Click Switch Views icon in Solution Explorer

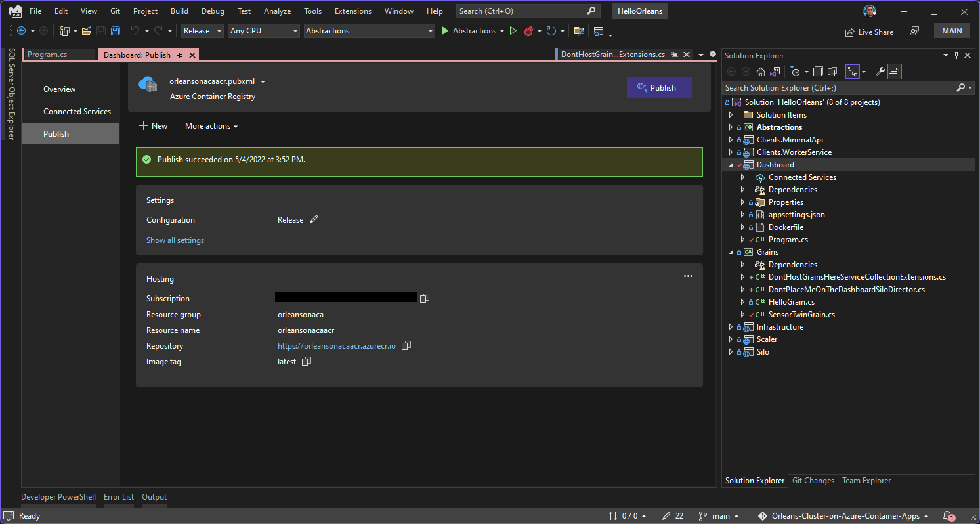point(775,72)
